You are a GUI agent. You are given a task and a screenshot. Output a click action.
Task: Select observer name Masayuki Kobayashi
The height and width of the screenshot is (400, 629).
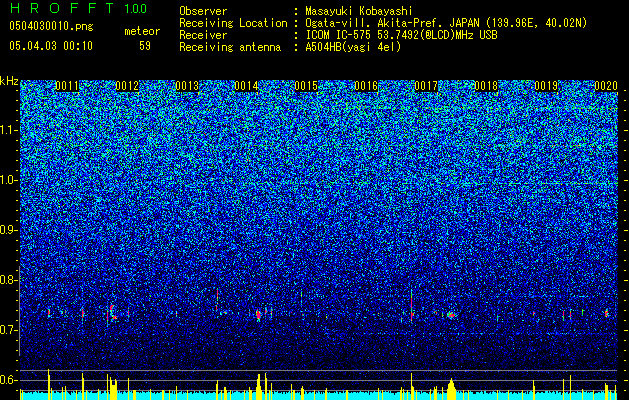359,11
